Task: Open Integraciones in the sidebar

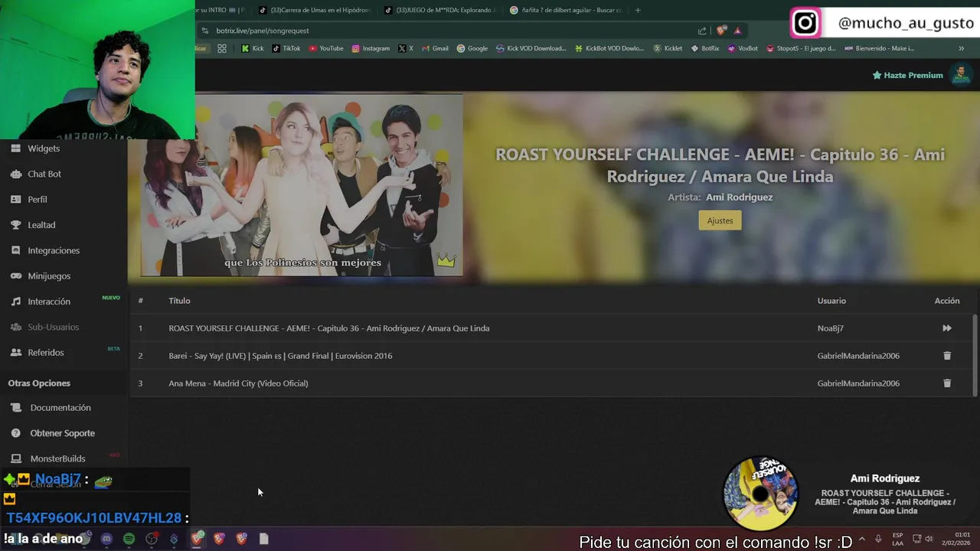Action: pos(54,250)
